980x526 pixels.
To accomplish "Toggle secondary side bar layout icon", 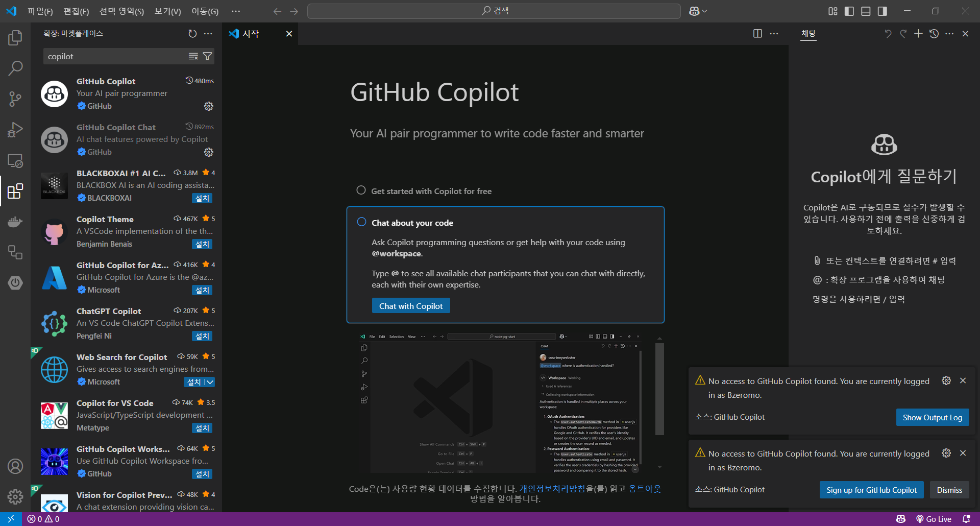I will 882,11.
